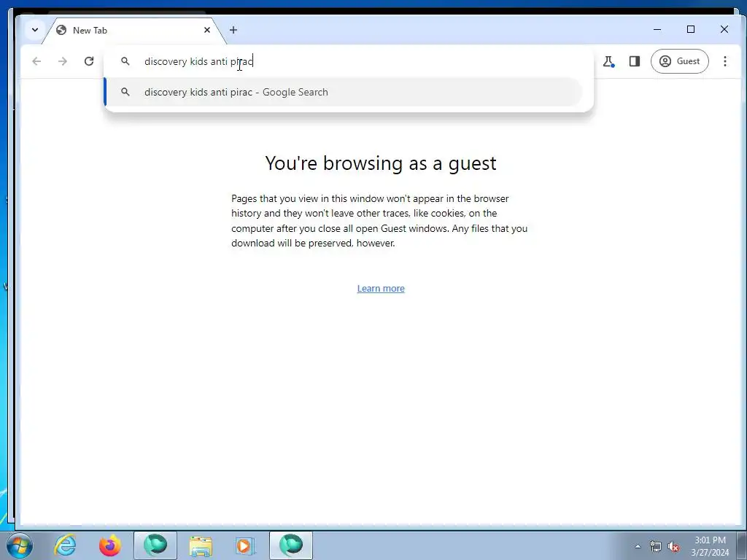Reload the page with refresh icon

click(89, 61)
